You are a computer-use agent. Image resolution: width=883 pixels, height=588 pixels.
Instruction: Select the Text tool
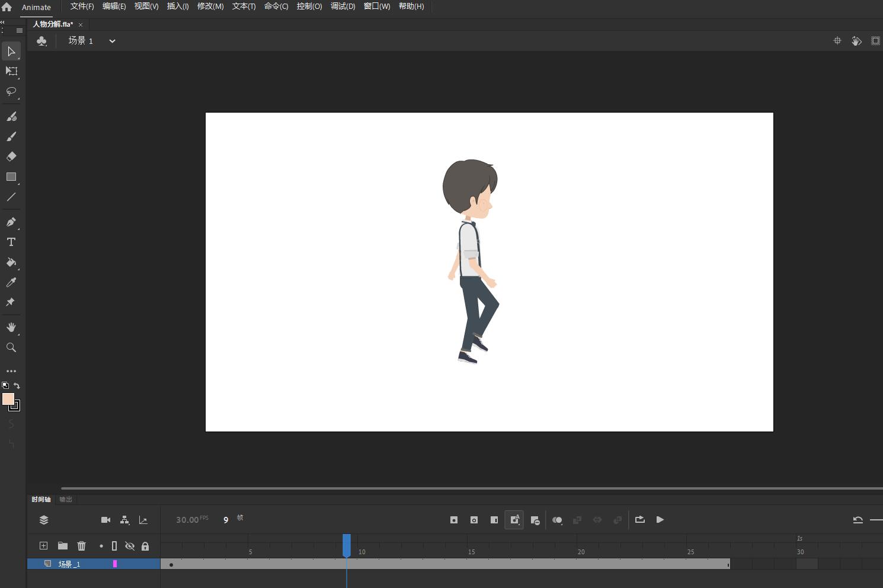point(11,242)
